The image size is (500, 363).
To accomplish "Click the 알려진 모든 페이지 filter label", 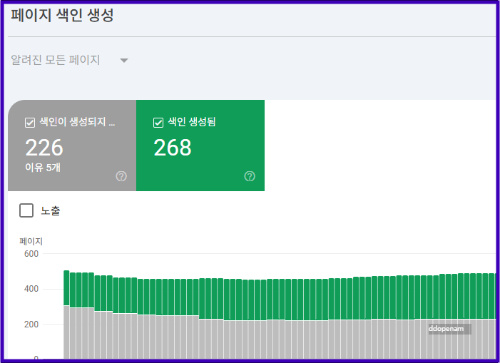I will [x=55, y=60].
